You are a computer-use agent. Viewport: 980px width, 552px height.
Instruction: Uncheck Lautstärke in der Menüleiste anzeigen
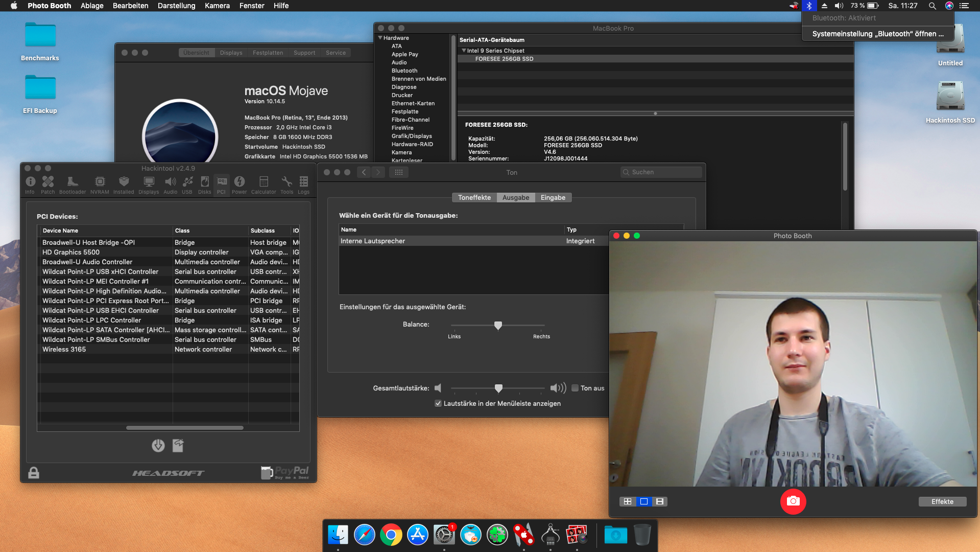pos(438,403)
